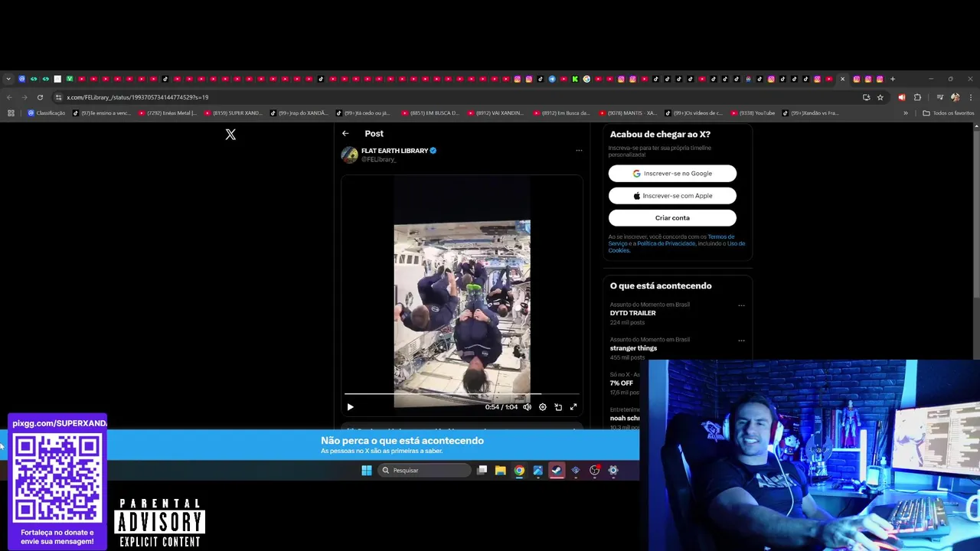Bookmark this page with the star

click(880, 97)
